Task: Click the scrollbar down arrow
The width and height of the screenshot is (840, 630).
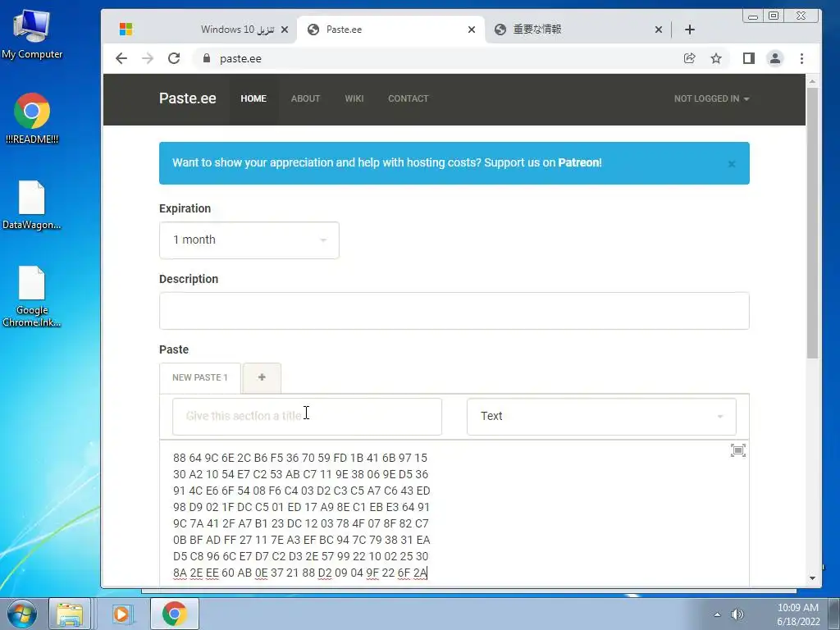Action: tap(813, 578)
